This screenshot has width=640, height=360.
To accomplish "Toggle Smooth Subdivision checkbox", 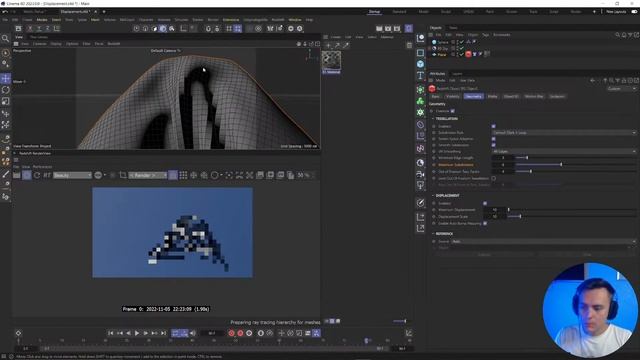I will pos(493,145).
